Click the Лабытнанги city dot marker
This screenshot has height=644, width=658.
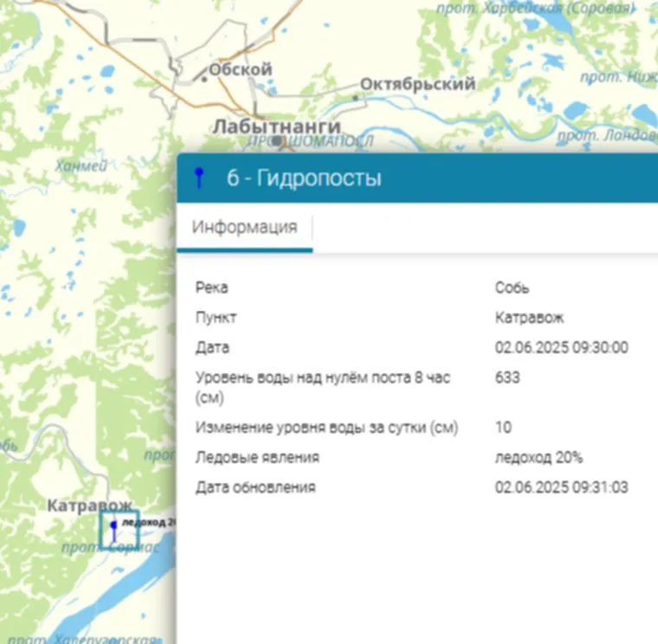pyautogui.click(x=276, y=139)
